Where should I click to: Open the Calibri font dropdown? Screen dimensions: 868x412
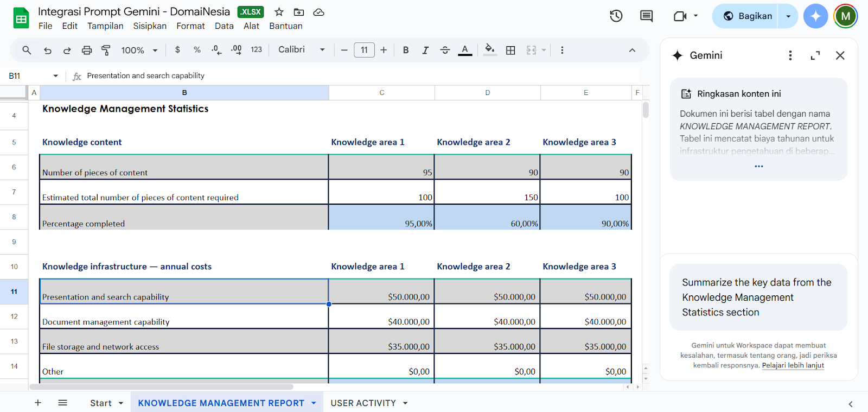tap(302, 50)
